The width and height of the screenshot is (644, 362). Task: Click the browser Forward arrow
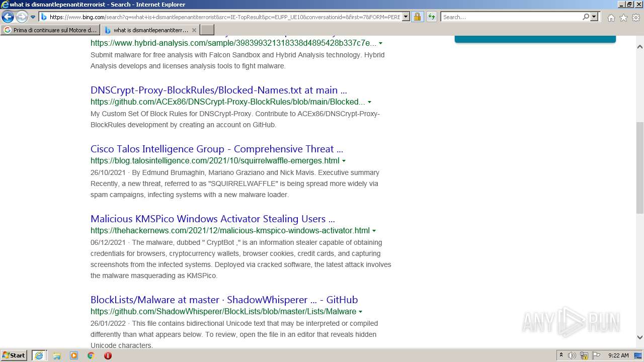click(21, 17)
